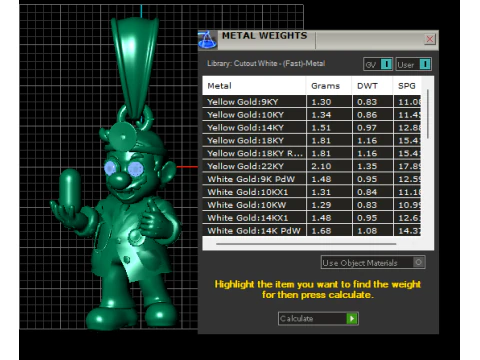Toggle the User library switch
The width and height of the screenshot is (480, 360).
414,64
